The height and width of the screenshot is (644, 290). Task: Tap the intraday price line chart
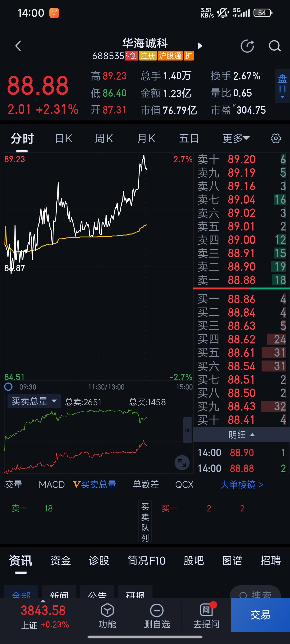click(99, 267)
